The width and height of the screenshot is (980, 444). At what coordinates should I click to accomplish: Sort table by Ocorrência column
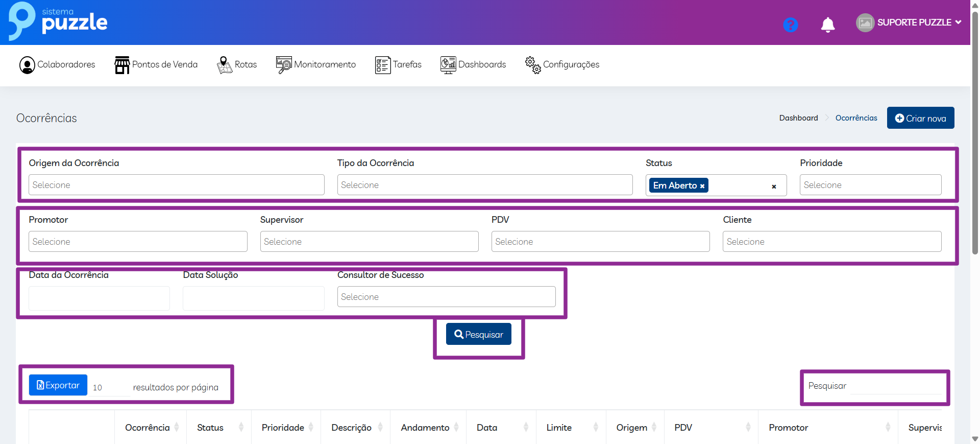point(148,428)
